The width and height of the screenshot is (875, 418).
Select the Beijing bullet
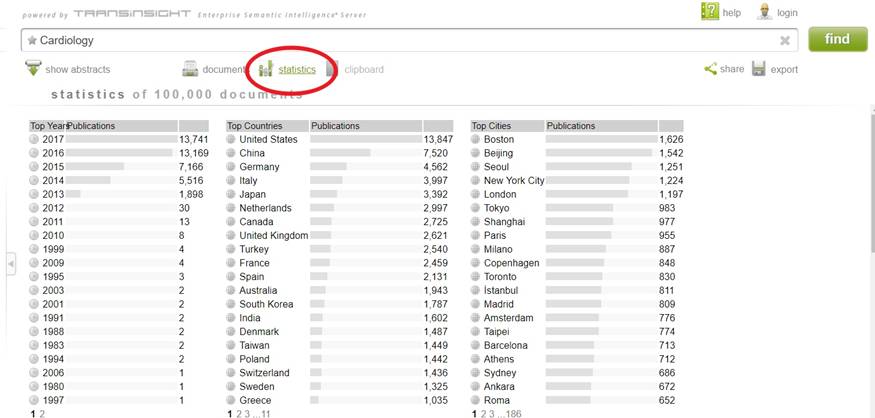pos(475,153)
